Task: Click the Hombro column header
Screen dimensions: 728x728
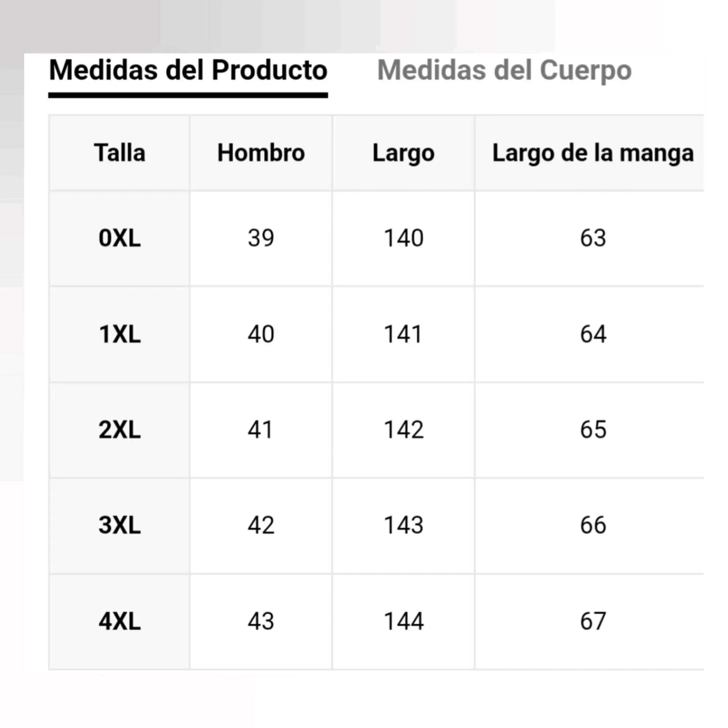Action: click(261, 153)
